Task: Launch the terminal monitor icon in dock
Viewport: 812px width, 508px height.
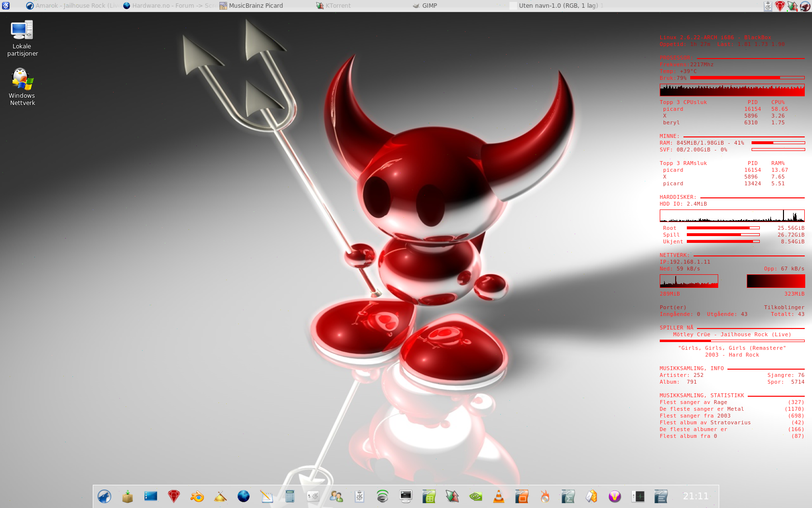Action: pos(406,496)
